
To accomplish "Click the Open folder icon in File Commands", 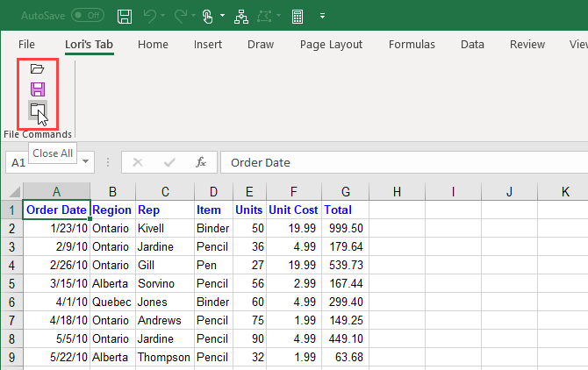I will click(x=37, y=68).
